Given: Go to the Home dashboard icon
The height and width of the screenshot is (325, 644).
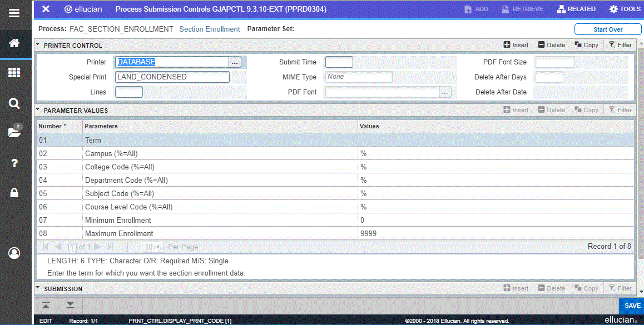Looking at the screenshot, I should [14, 43].
